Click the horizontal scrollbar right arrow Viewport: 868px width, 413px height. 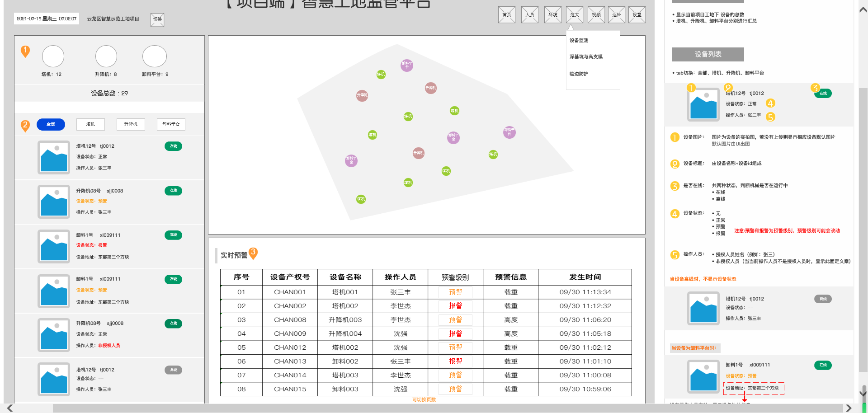(x=849, y=408)
